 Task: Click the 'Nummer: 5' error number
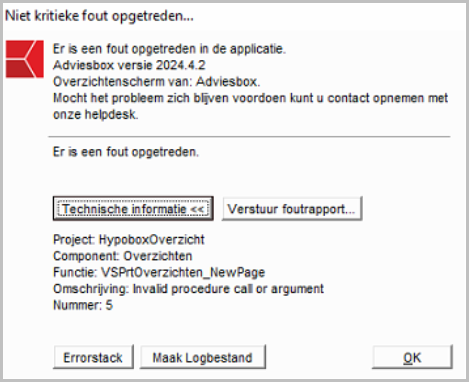(x=83, y=305)
